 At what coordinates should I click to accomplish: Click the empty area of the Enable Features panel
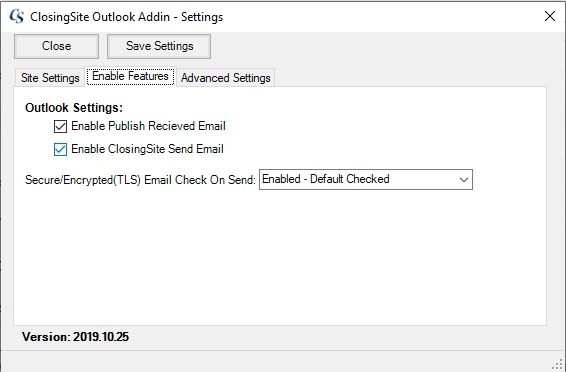pos(280,256)
